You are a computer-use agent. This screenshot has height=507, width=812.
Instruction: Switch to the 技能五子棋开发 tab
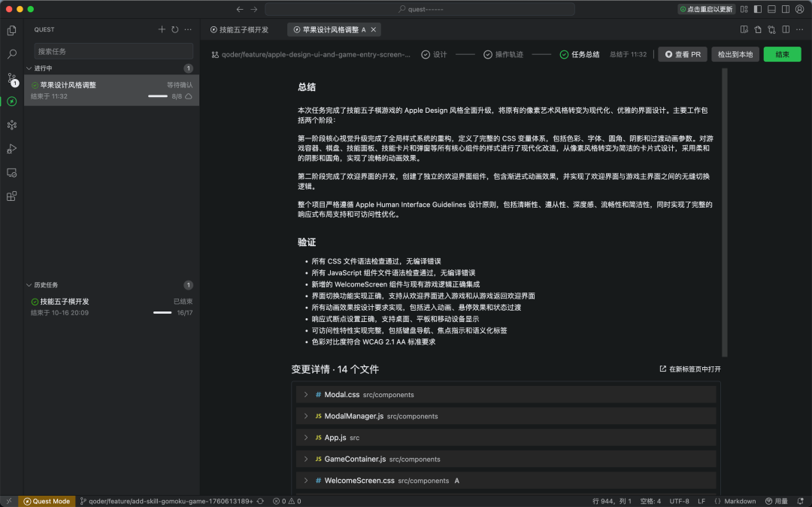coord(239,29)
